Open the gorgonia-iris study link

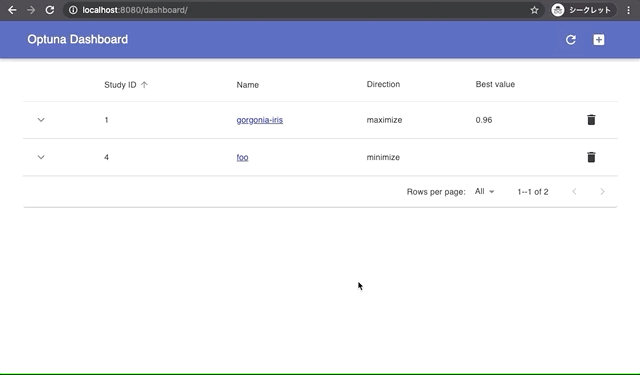(260, 120)
